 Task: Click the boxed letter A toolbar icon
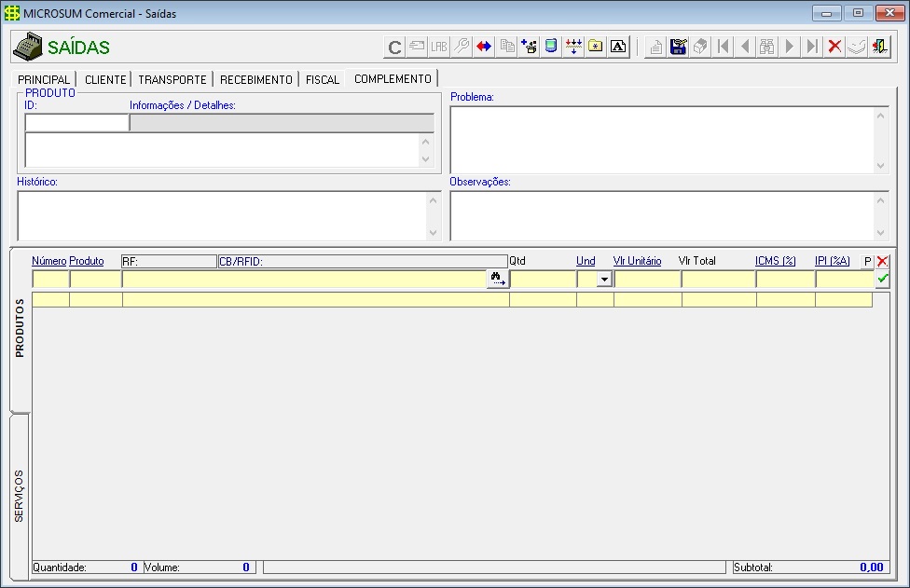[617, 47]
